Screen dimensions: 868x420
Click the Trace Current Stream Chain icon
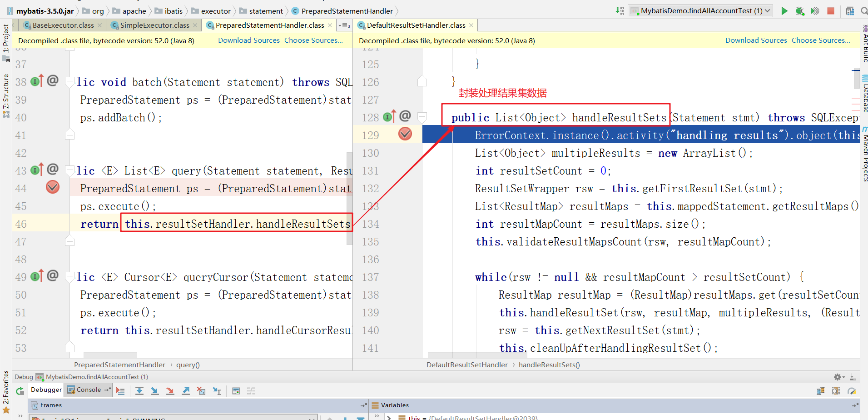coord(251,391)
